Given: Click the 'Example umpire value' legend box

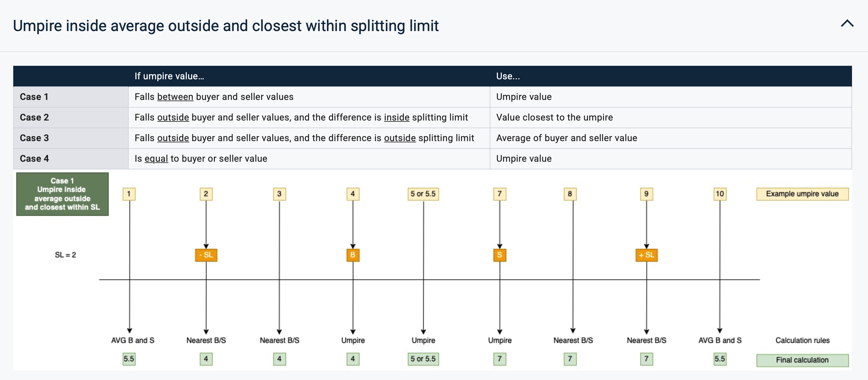Looking at the screenshot, I should pyautogui.click(x=802, y=194).
